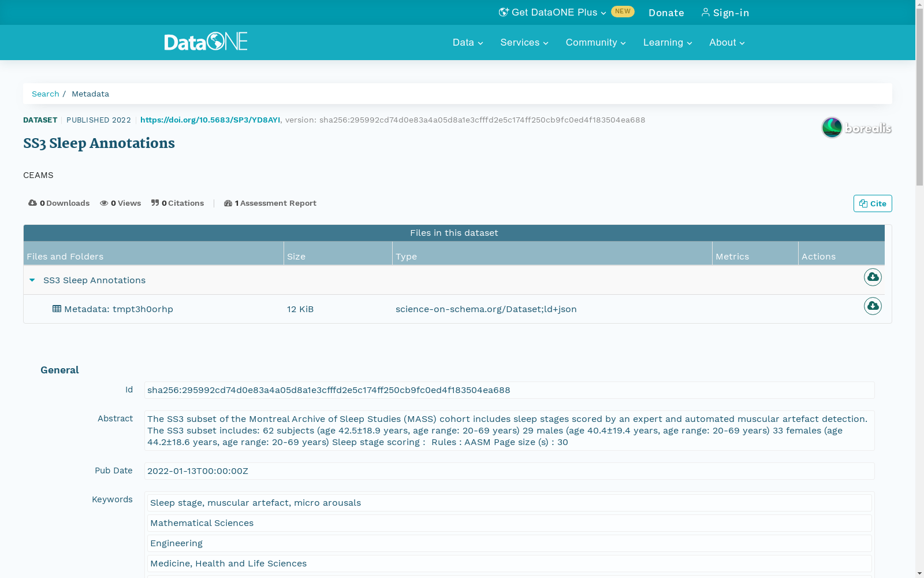Image resolution: width=924 pixels, height=578 pixels.
Task: Collapse the SS3 Sleep Annotations folder row
Action: tap(32, 280)
